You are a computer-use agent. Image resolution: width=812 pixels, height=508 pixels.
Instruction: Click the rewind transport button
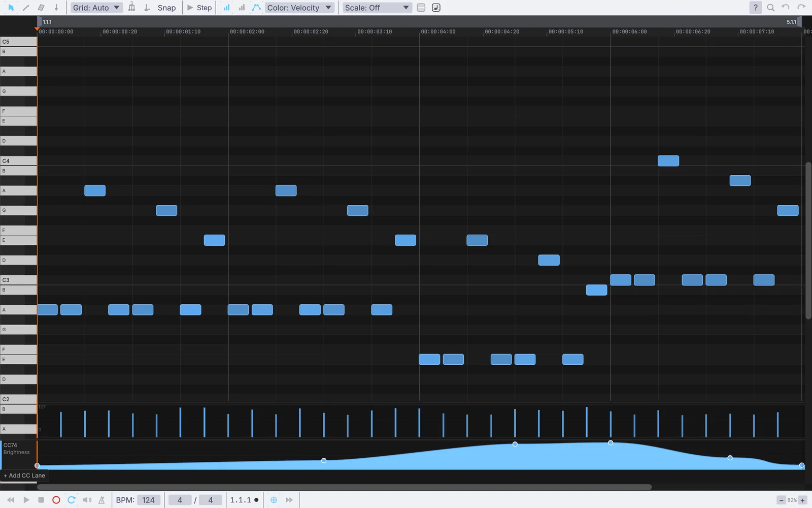point(11,500)
